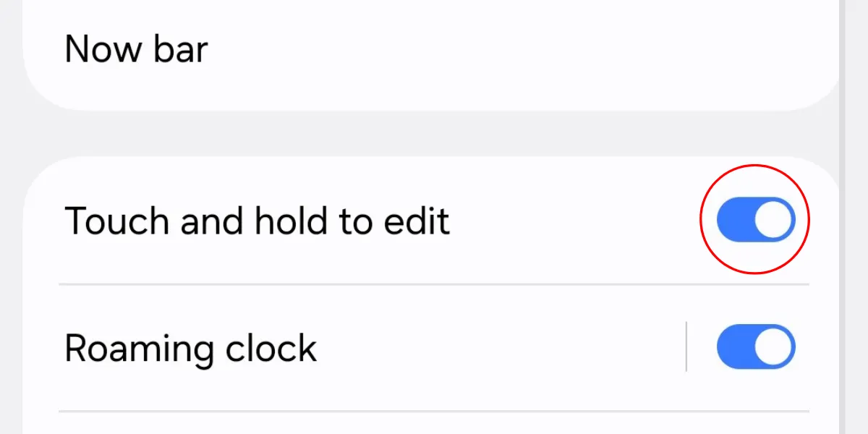Screen dimensions: 868x434
Task: Click the white knob on Roaming clock switch
Action: [773, 347]
